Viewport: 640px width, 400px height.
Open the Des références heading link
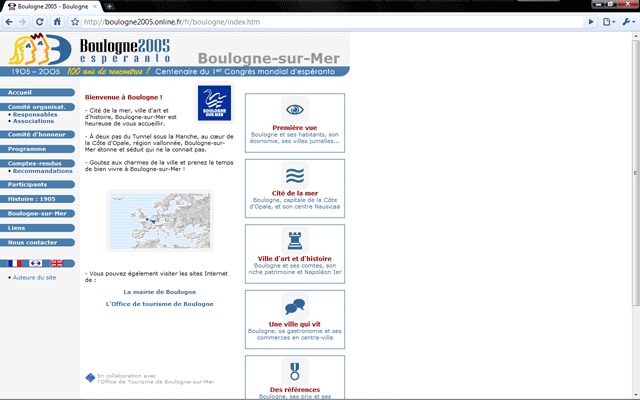click(295, 390)
